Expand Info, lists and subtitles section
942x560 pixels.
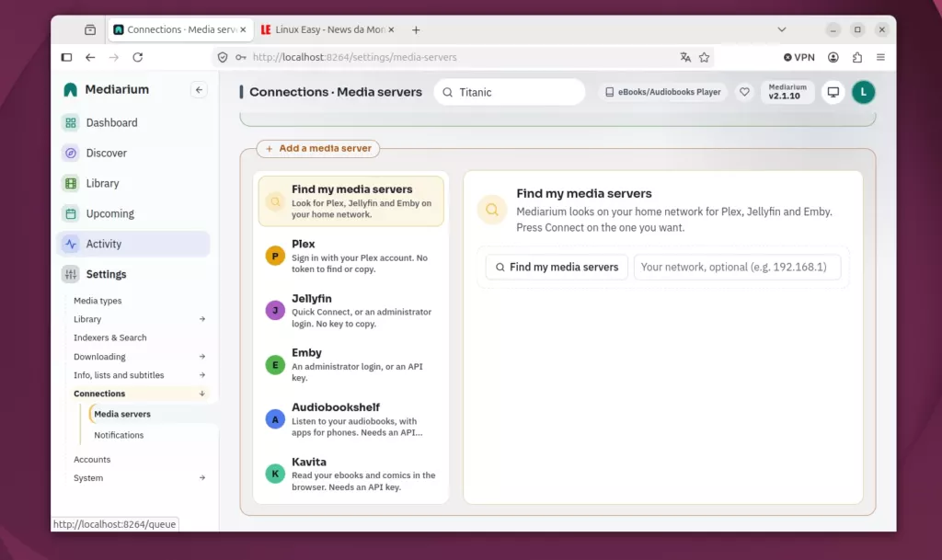tap(201, 375)
